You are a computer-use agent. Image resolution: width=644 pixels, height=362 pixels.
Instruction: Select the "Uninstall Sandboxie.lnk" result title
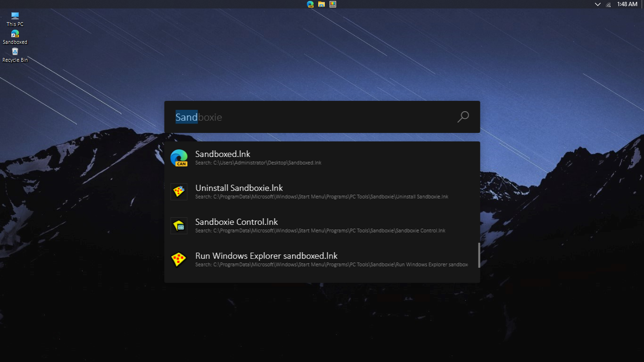click(239, 188)
